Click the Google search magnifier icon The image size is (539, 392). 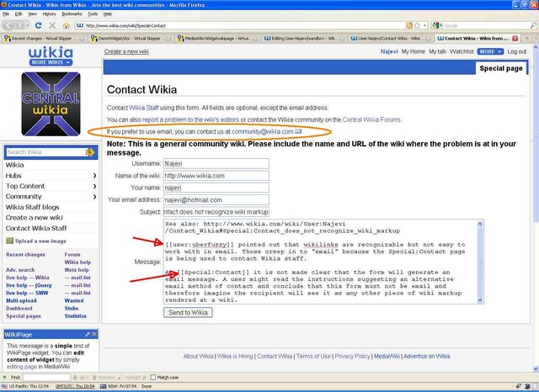tap(533, 25)
